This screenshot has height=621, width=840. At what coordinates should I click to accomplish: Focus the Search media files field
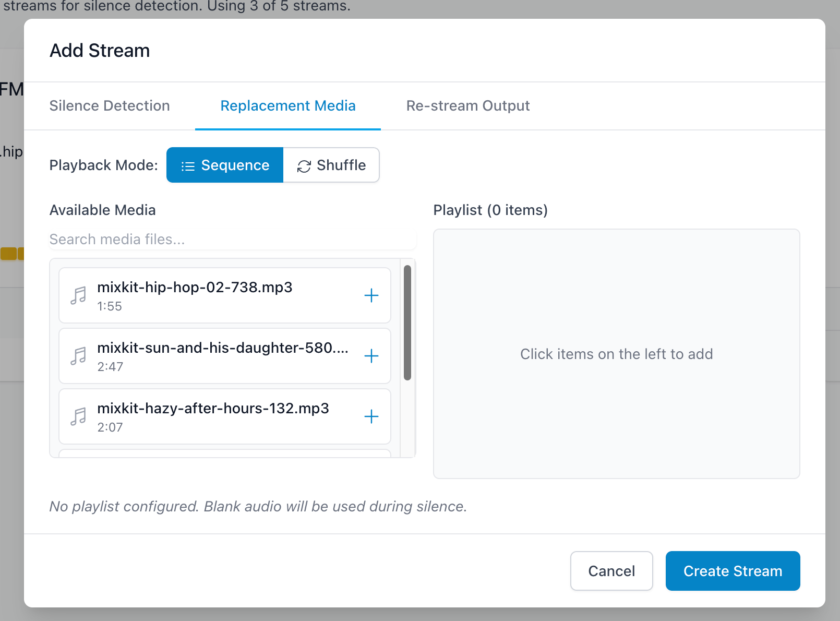(x=232, y=240)
